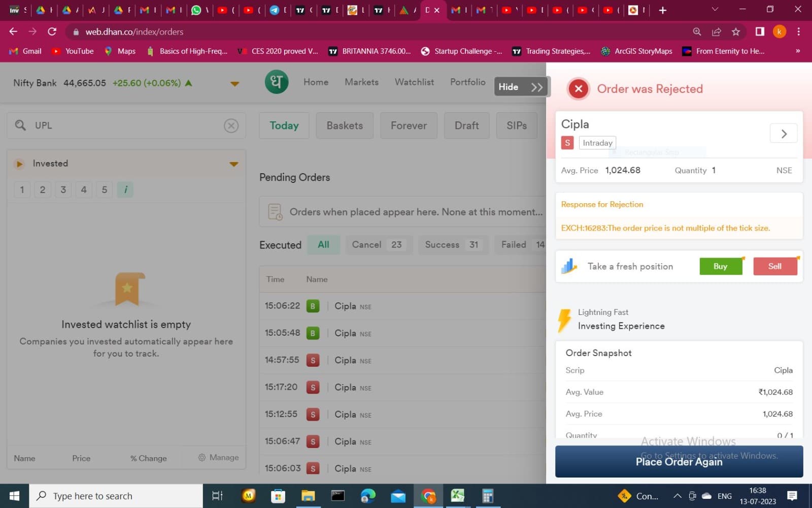This screenshot has height=508, width=812.
Task: Filter executed orders by All
Action: tap(323, 245)
